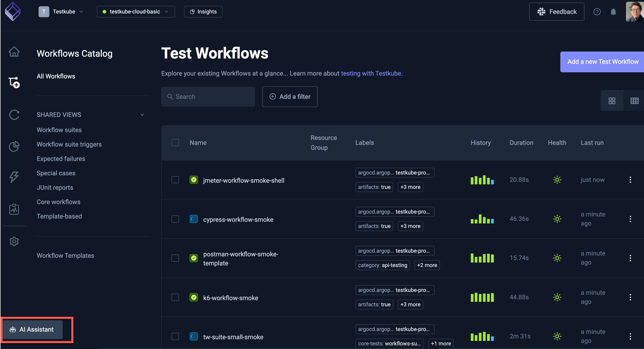Open the Expected failures shared view
The width and height of the screenshot is (644, 349).
click(61, 159)
